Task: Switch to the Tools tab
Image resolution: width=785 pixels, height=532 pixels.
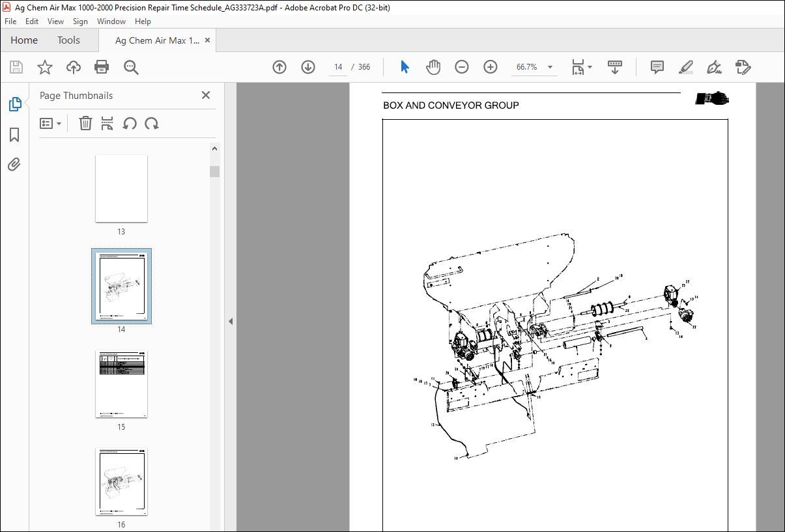Action: [68, 40]
